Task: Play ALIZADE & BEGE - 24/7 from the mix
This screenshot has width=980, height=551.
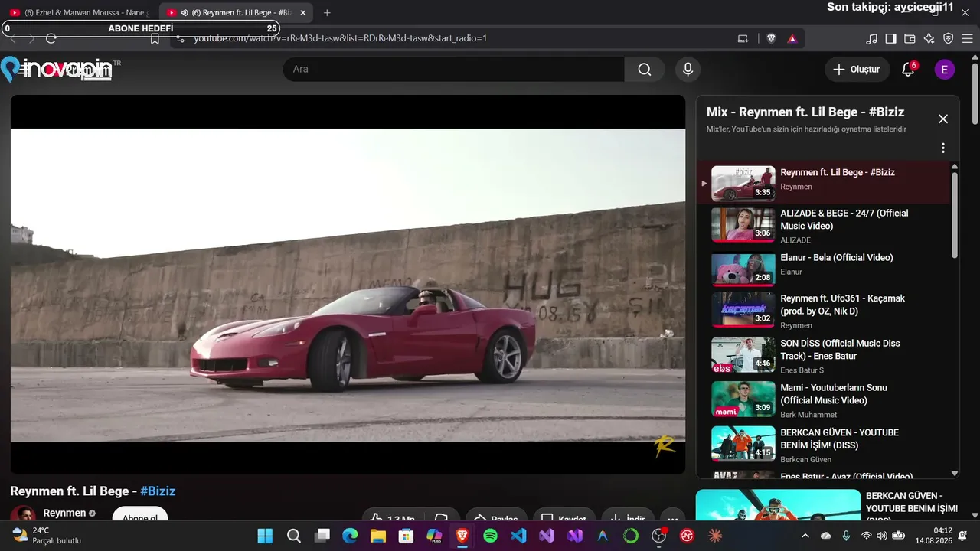Action: pos(823,227)
